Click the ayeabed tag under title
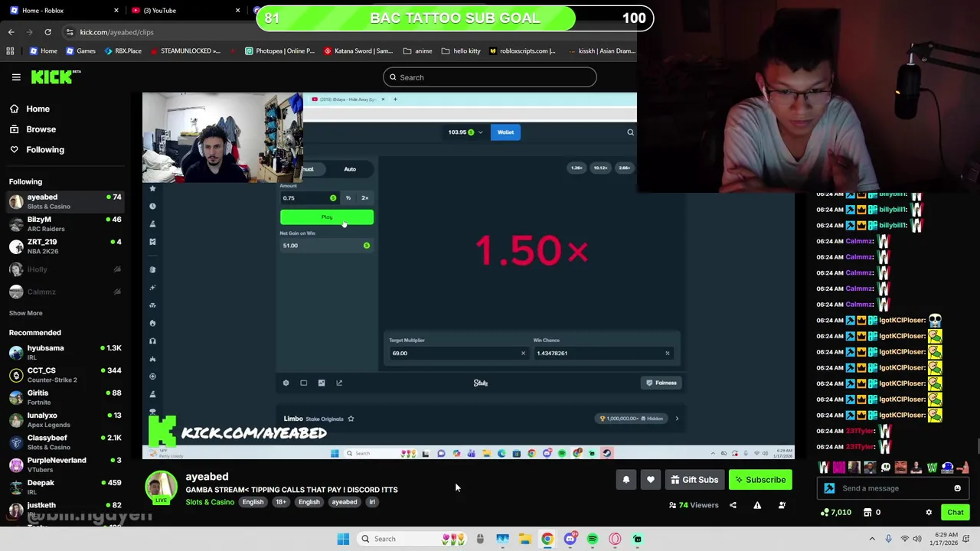This screenshot has height=551, width=980. (345, 502)
